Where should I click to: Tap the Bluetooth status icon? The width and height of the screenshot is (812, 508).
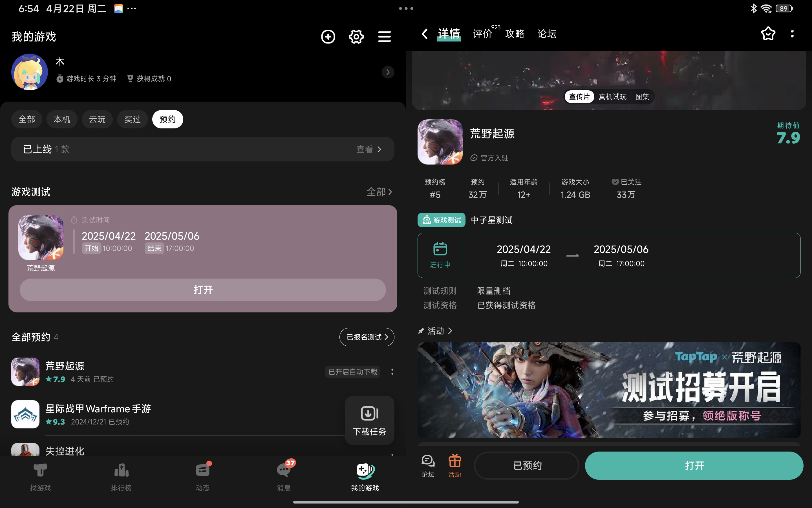pos(754,8)
